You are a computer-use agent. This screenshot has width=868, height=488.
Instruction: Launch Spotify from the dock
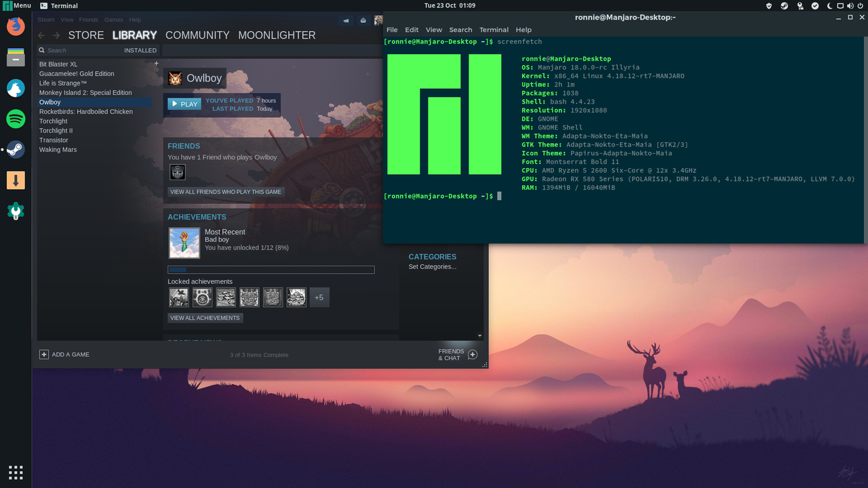16,119
